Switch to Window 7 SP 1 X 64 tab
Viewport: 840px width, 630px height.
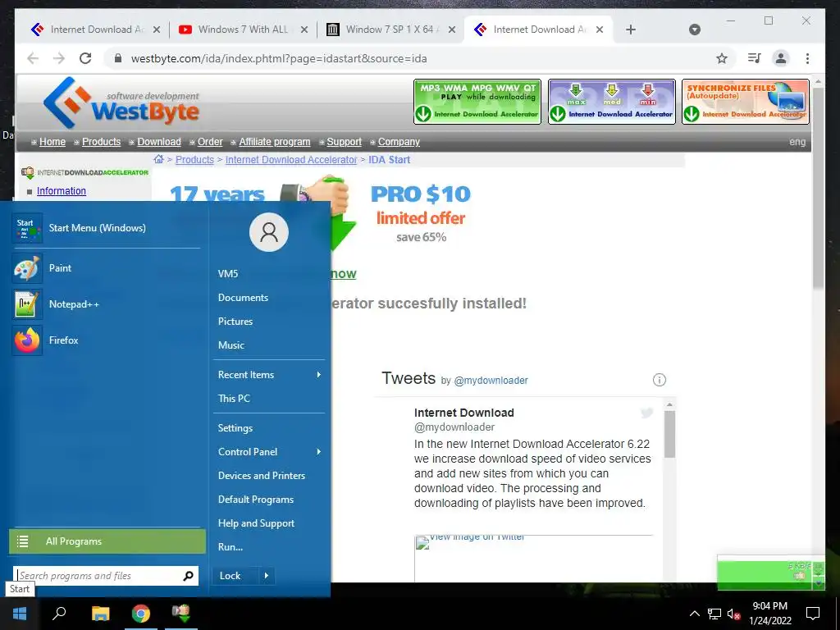tap(390, 30)
